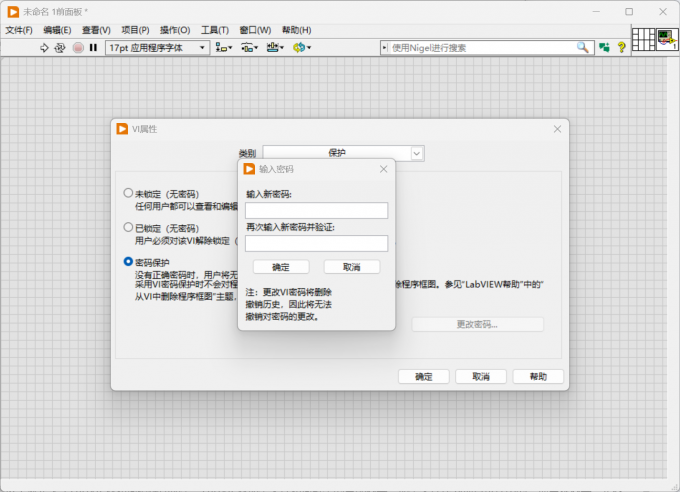Click the magnifier search icon
The width and height of the screenshot is (680, 492).
(x=583, y=48)
